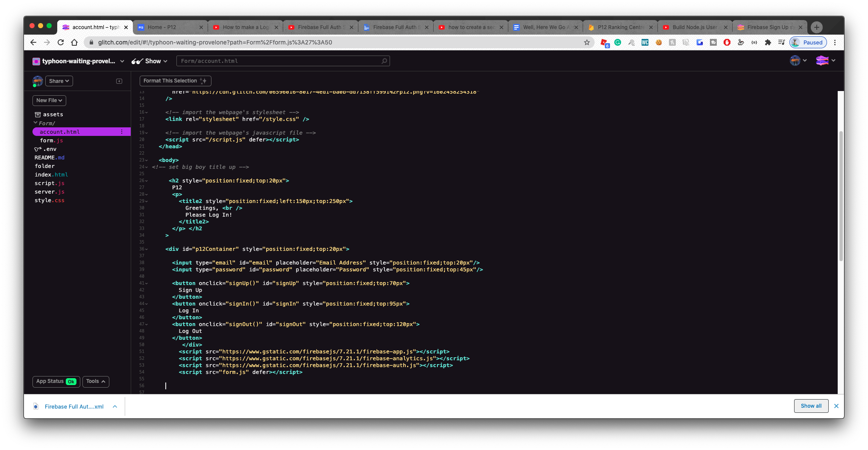
Task: Open the Glitch fish logo menu
Action: coord(825,61)
